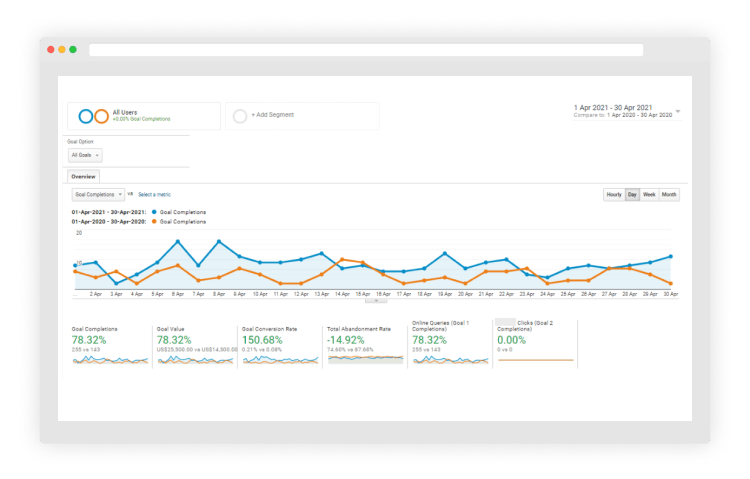Screen dimensions: 750x479
Task: Open the date range dropdown arrow
Action: pyautogui.click(x=678, y=111)
